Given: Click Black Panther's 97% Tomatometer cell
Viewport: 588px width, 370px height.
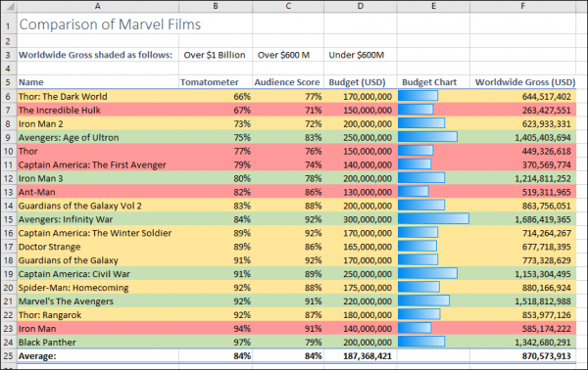Looking at the screenshot, I should (216, 343).
